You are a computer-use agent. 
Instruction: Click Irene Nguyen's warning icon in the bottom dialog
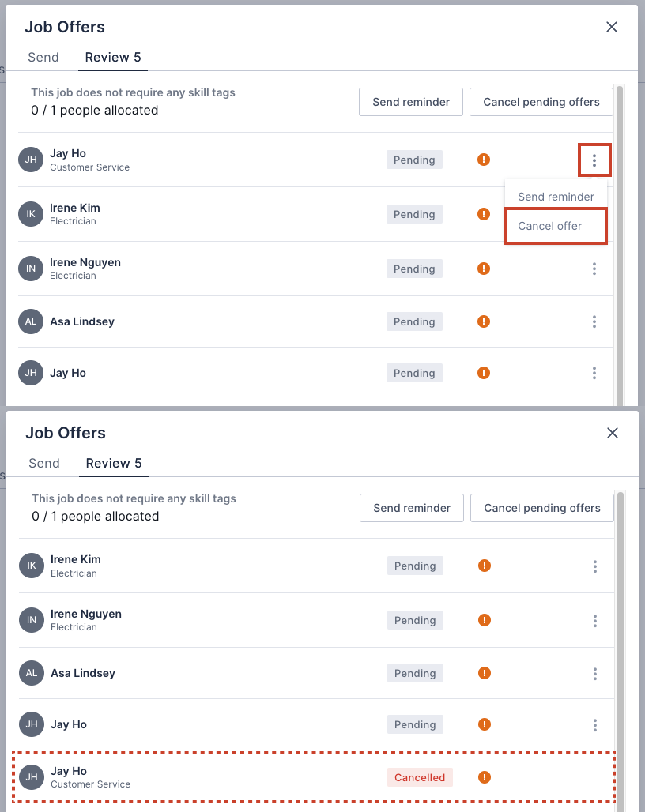[x=485, y=620]
